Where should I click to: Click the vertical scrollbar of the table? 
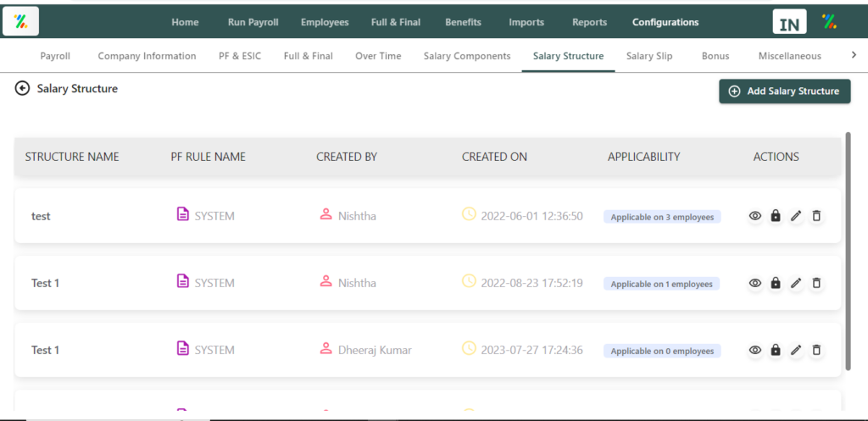click(x=849, y=252)
